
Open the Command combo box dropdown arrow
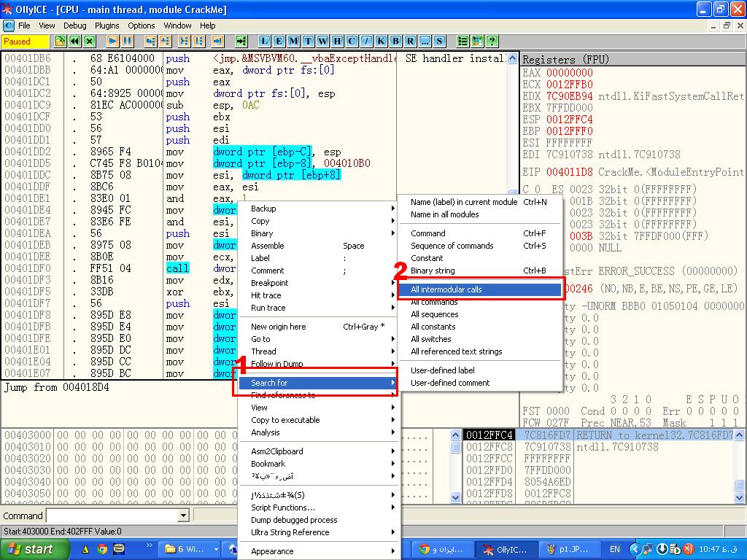pyautogui.click(x=184, y=516)
